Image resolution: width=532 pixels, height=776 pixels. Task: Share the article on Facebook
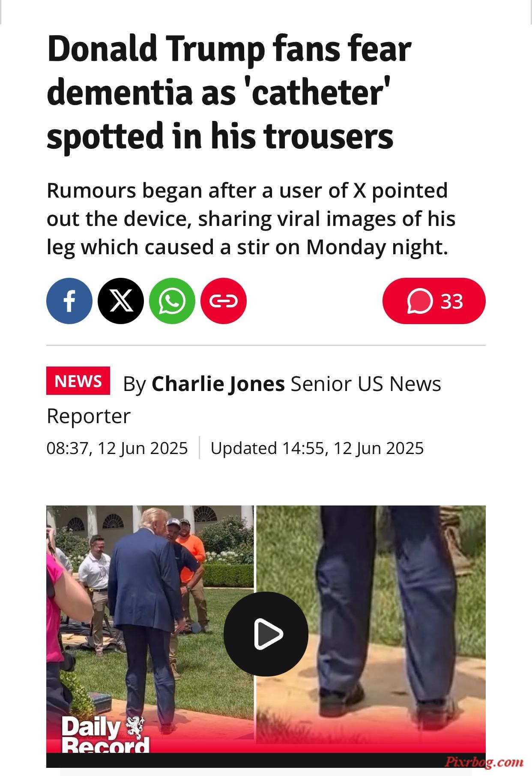click(69, 301)
